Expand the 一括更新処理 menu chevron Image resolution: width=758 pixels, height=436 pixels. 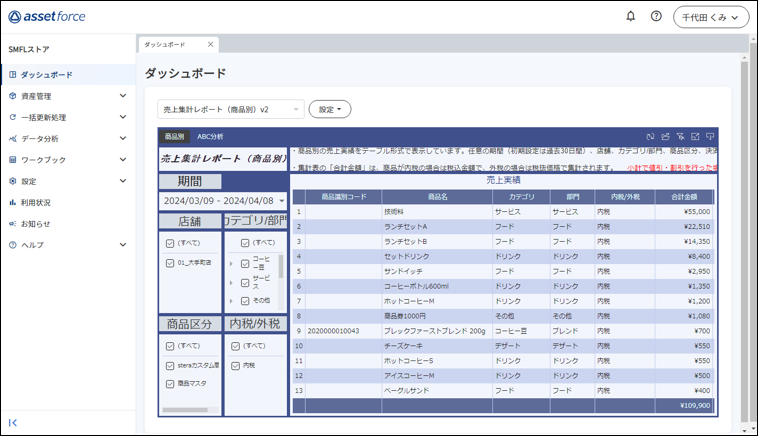(123, 117)
